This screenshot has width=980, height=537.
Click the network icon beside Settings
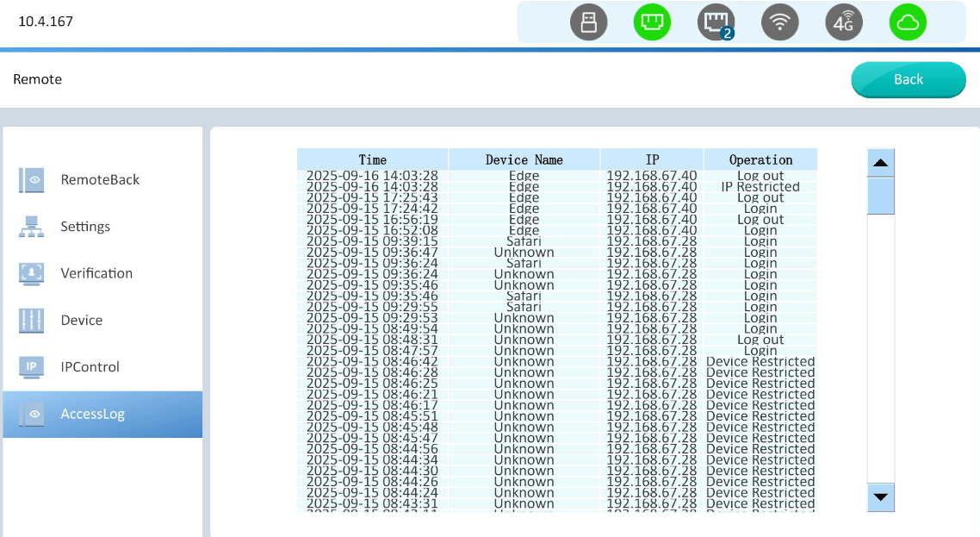point(31,227)
